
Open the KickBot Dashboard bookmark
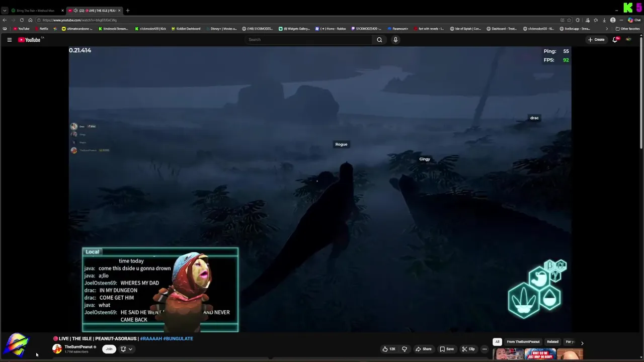coord(186,29)
